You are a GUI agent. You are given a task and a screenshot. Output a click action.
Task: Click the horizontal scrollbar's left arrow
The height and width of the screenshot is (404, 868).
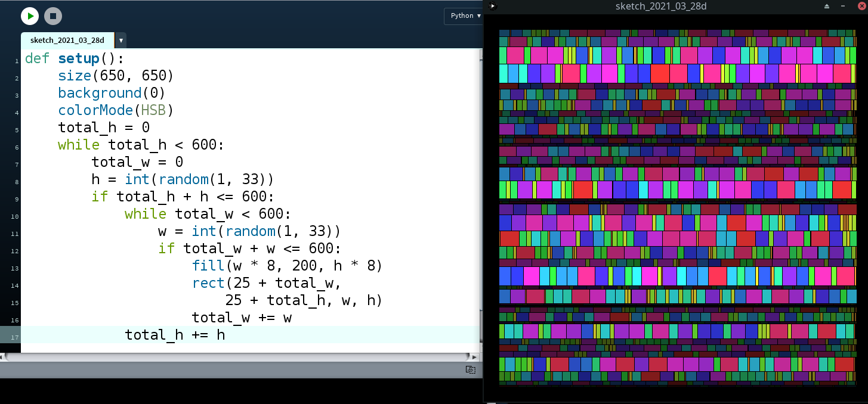pos(3,357)
